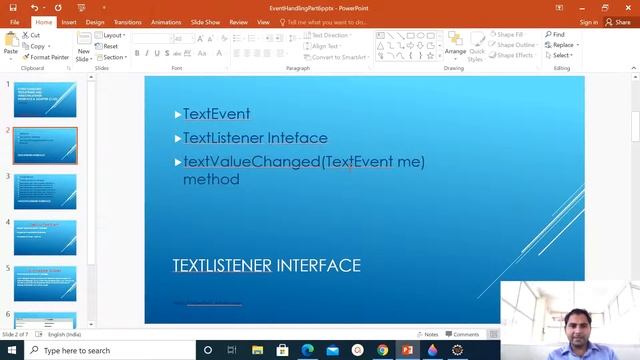
Task: Click Find in Editing group
Action: 555,34
